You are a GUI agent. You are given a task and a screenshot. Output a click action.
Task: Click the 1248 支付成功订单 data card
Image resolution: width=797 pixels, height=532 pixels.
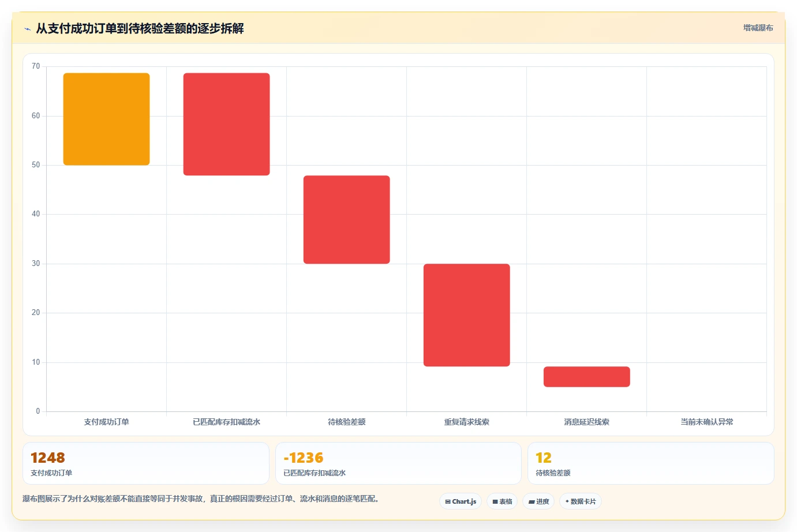click(146, 463)
